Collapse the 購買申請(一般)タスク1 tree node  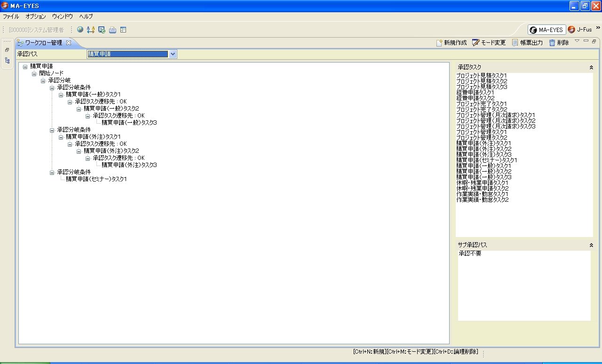click(x=61, y=95)
